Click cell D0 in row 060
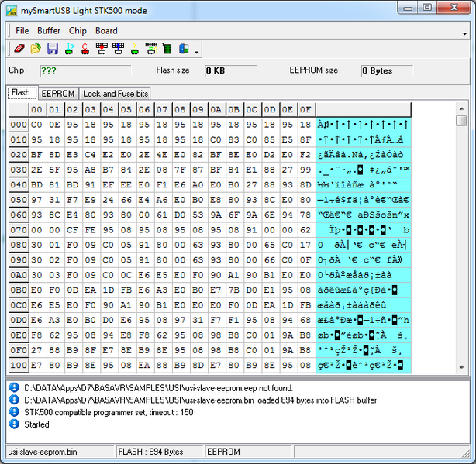The width and height of the screenshot is (476, 464). coord(181,215)
